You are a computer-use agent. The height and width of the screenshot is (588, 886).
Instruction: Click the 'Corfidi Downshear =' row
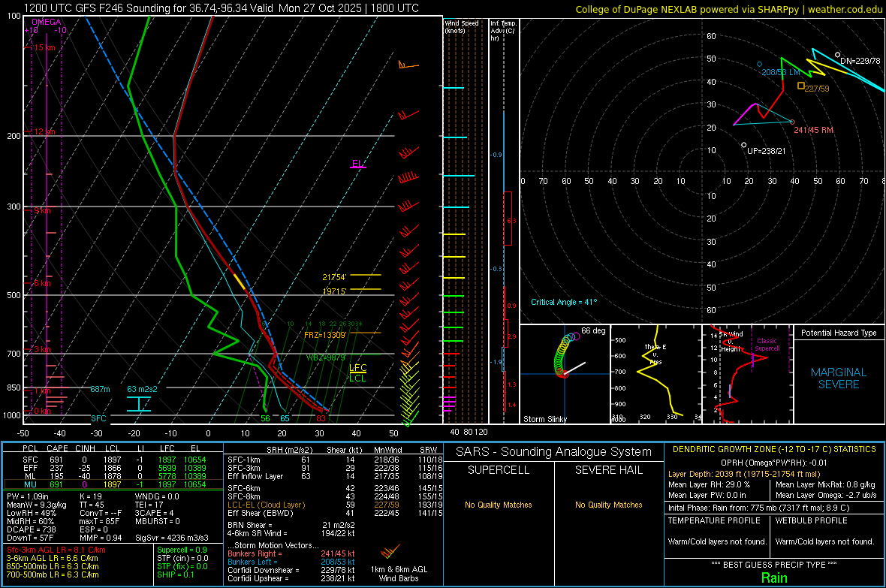coord(291,571)
